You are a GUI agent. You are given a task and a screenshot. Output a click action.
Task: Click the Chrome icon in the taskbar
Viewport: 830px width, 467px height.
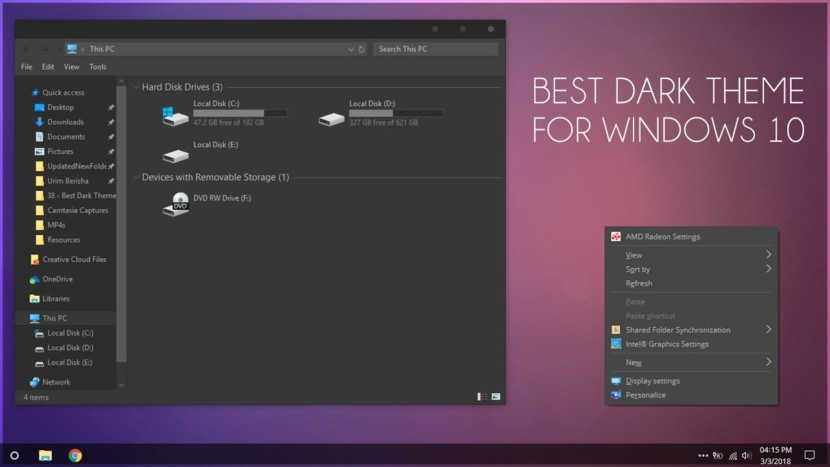[75, 455]
